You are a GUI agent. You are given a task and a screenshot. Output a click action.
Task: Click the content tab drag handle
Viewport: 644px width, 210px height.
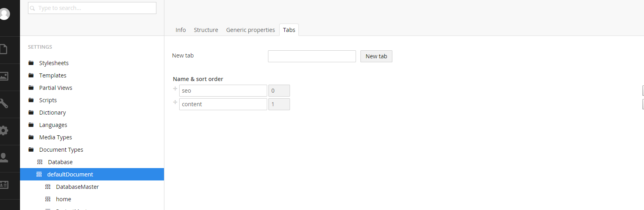point(175,102)
